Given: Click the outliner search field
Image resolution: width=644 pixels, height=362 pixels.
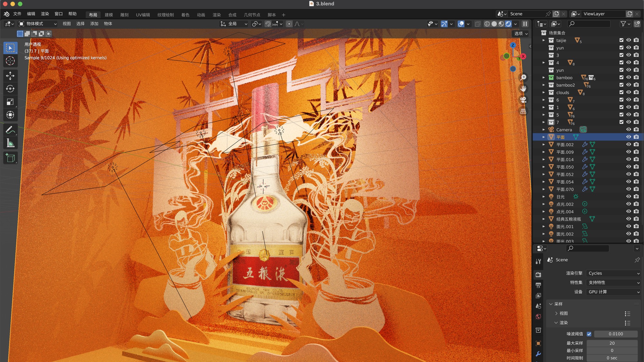Looking at the screenshot, I should (x=589, y=24).
